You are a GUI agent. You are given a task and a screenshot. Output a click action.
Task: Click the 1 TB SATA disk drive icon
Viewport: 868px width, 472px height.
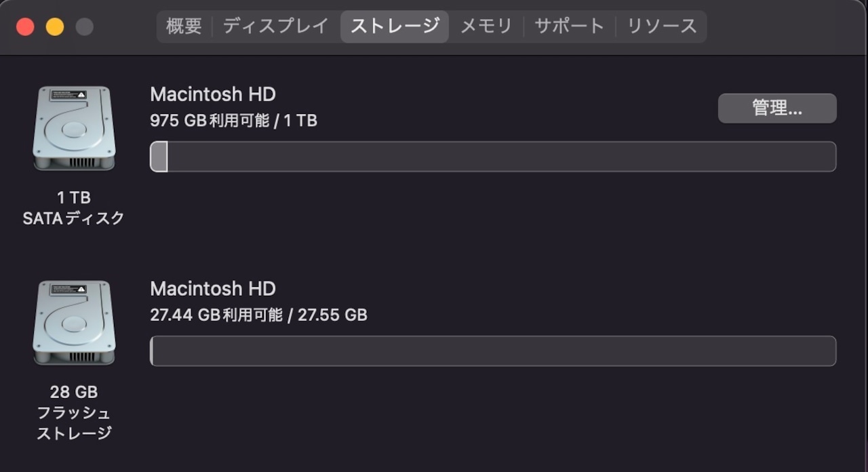(74, 128)
